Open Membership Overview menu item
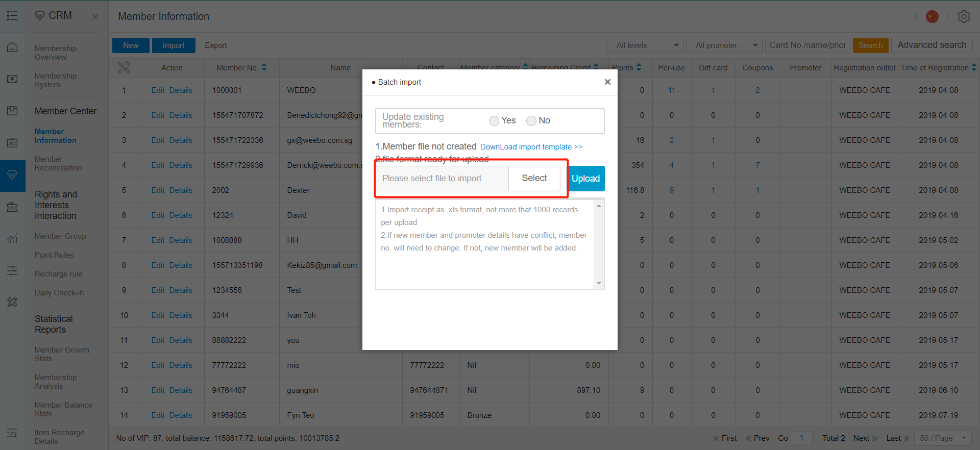This screenshot has height=450, width=980. (x=56, y=53)
